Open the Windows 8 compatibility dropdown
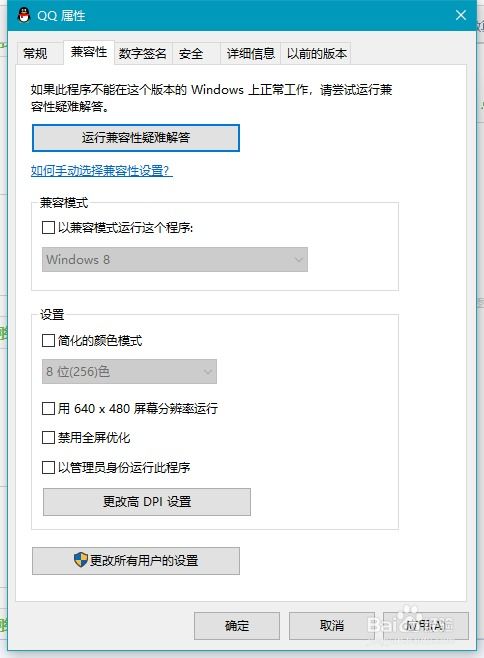This screenshot has width=484, height=658. pos(175,259)
